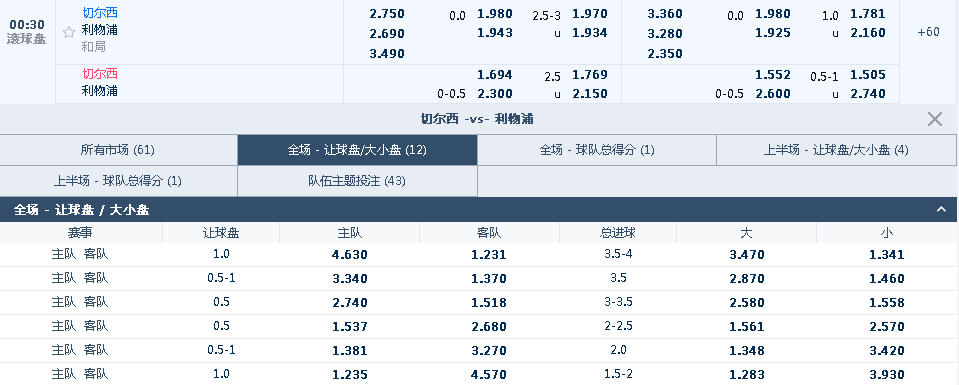Pick away team odds 1.231
The image size is (959, 385).
489,255
